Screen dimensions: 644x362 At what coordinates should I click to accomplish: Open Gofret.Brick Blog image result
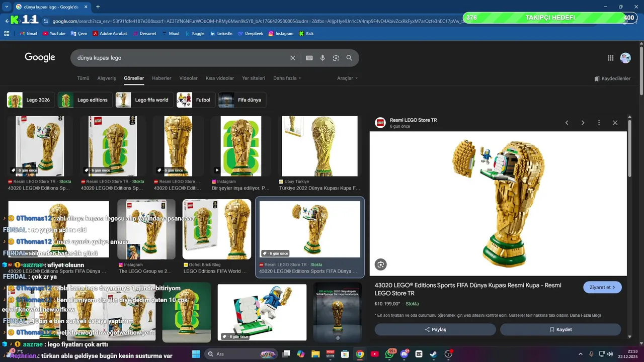pyautogui.click(x=217, y=229)
